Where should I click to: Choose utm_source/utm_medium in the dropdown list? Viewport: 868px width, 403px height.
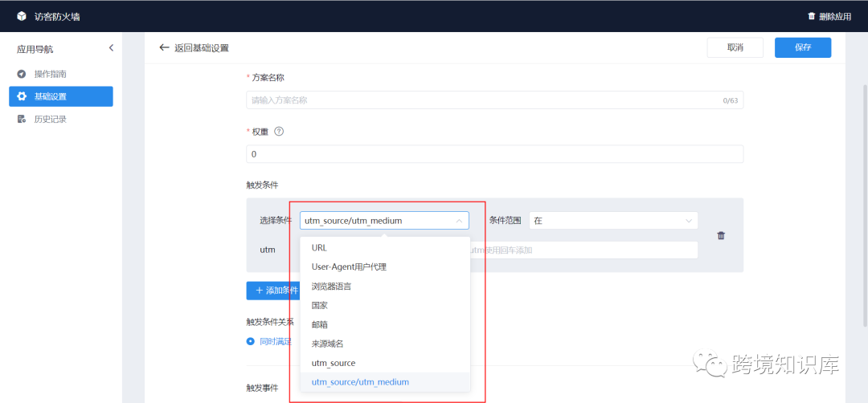385,382
